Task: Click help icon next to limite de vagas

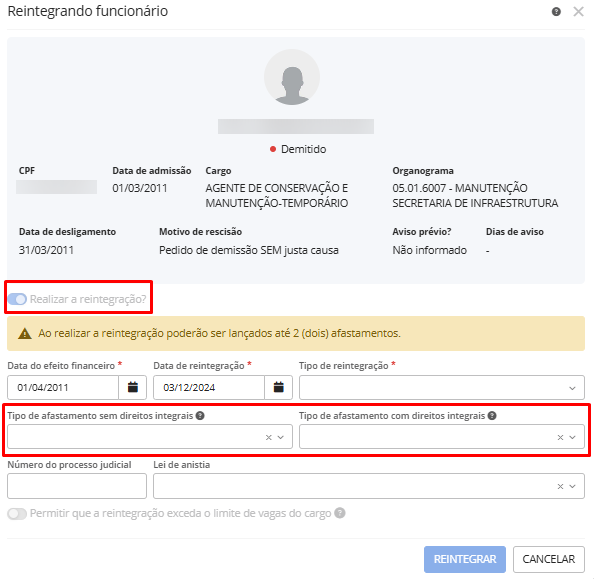Action: coord(340,513)
